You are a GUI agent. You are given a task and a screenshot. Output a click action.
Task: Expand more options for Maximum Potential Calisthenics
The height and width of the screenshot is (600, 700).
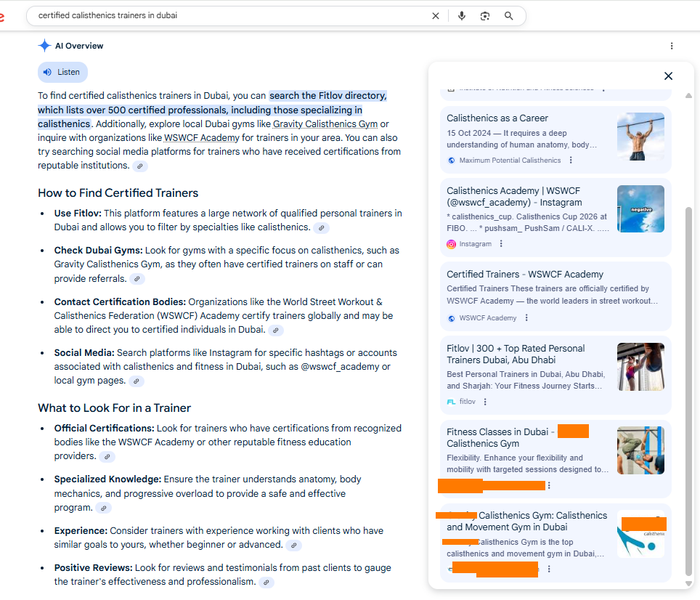coord(571,161)
